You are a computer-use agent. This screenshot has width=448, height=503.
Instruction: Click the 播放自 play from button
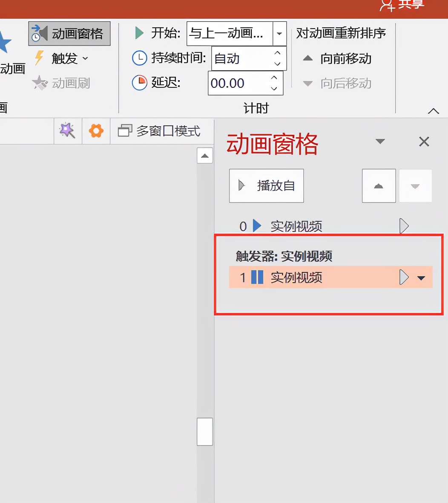click(x=266, y=186)
